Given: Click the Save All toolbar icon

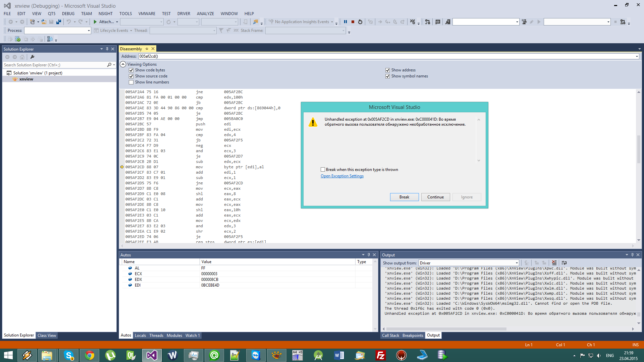Looking at the screenshot, I should pyautogui.click(x=59, y=22).
